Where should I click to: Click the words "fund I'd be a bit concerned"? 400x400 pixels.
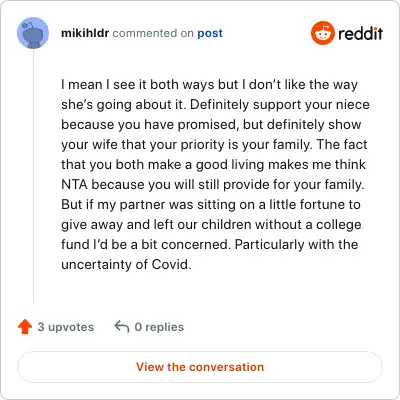(x=146, y=244)
